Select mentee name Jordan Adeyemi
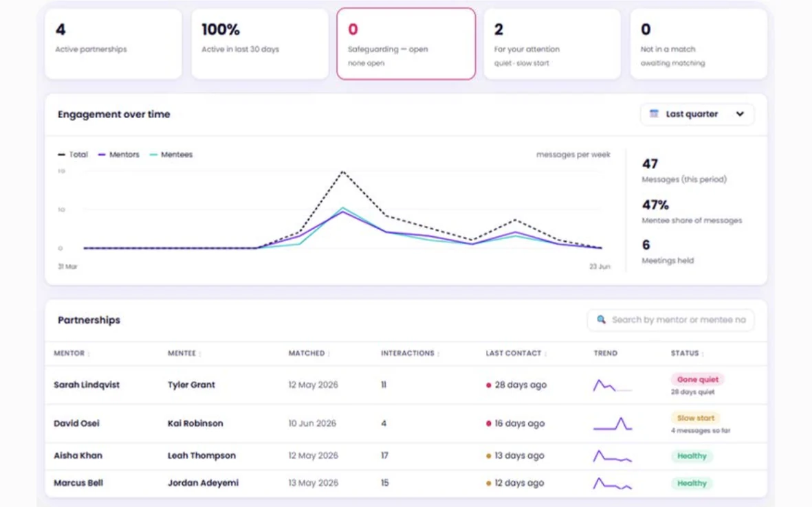This screenshot has height=507, width=812. (x=203, y=483)
